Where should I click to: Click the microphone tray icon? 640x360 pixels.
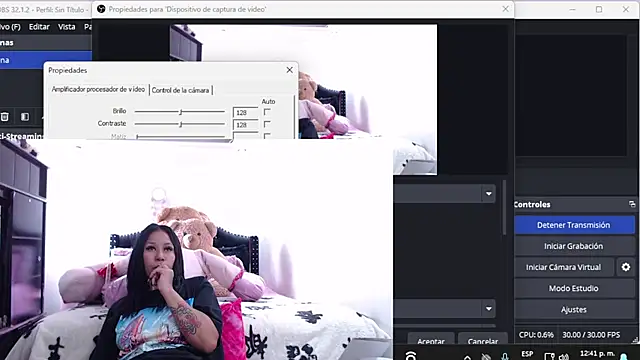[x=505, y=356]
